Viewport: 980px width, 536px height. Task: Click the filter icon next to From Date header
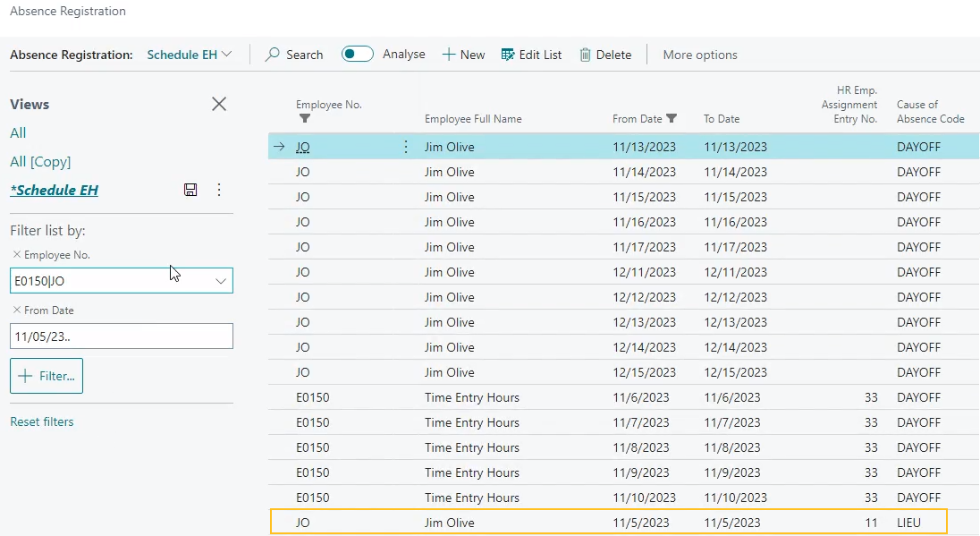coord(670,118)
